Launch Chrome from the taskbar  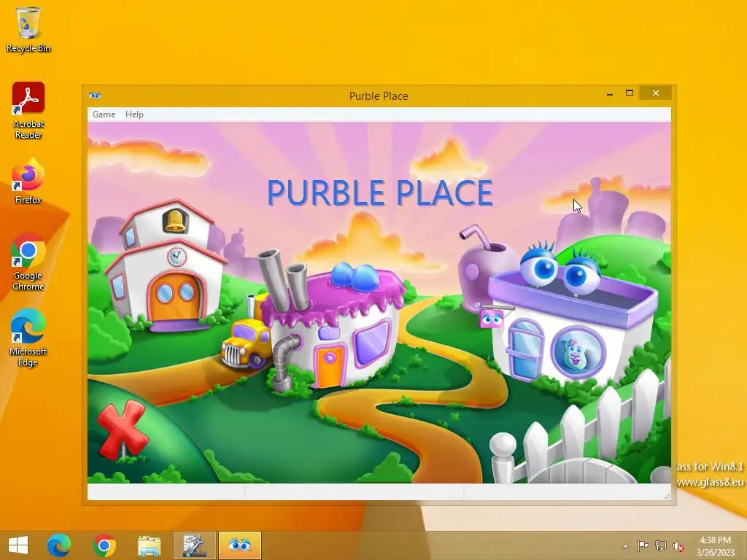click(104, 545)
